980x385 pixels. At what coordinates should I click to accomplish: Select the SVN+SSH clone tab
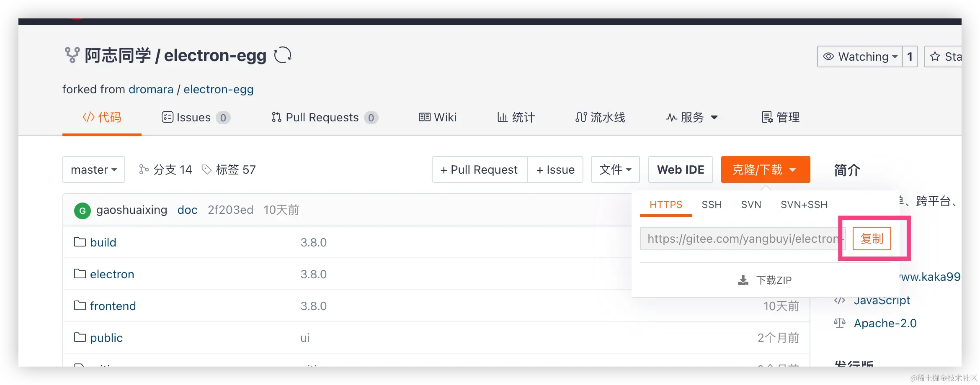tap(804, 205)
